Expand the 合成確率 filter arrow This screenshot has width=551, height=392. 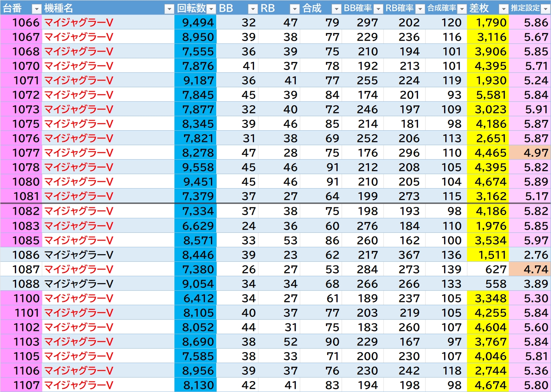pyautogui.click(x=462, y=8)
